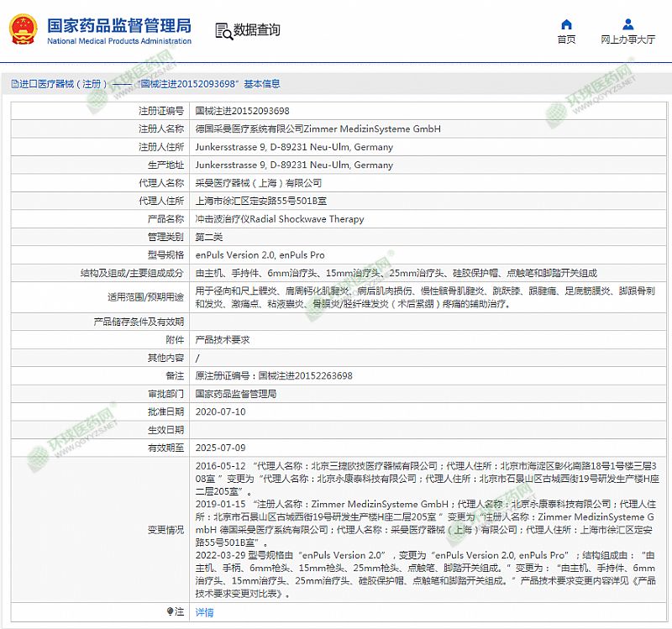
Task: Click National Medical Products Administration subtitle
Action: pyautogui.click(x=118, y=41)
